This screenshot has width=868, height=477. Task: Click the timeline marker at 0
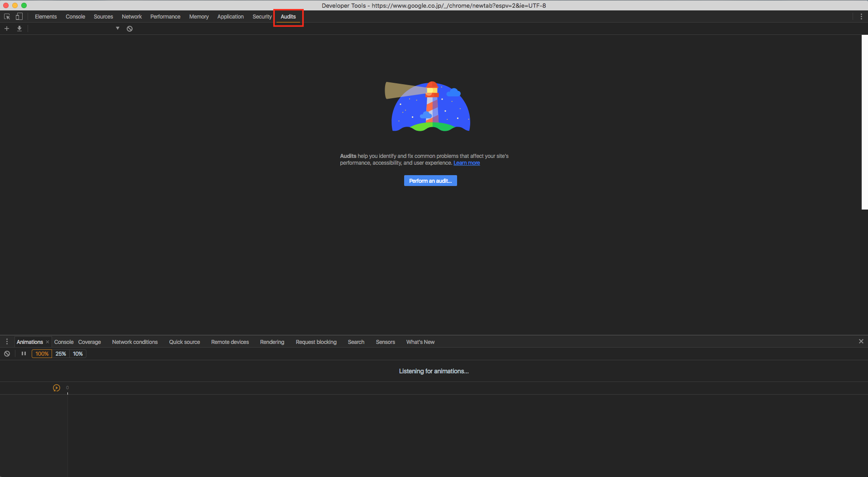tap(67, 388)
